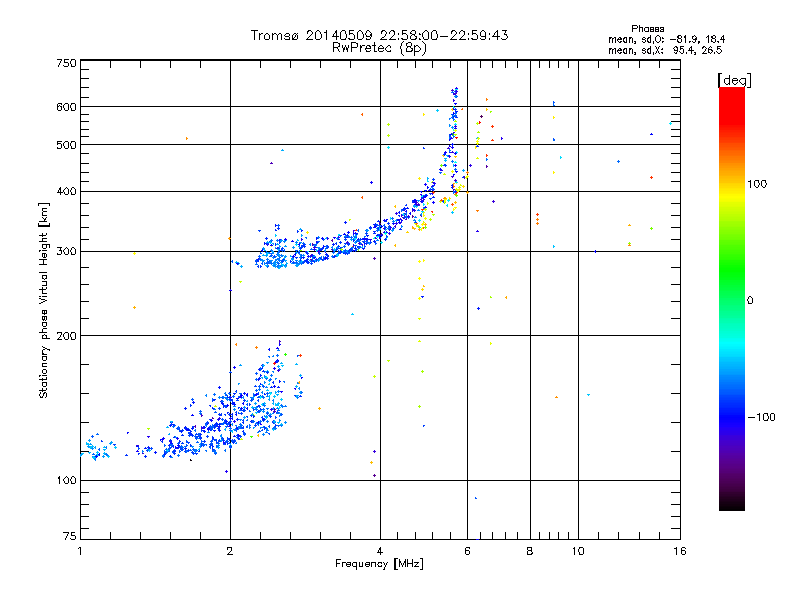
Task: Click the "mean, sd,X: 95.4, 26.5" line
Action: pos(665,50)
